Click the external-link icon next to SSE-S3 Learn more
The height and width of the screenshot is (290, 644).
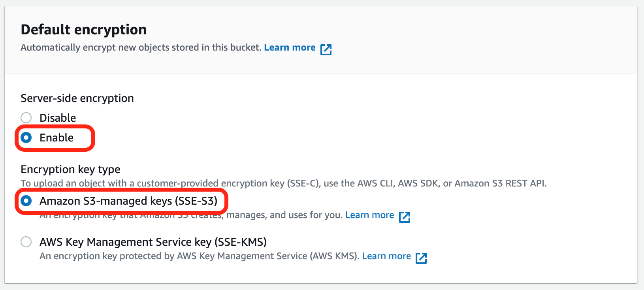coord(405,217)
